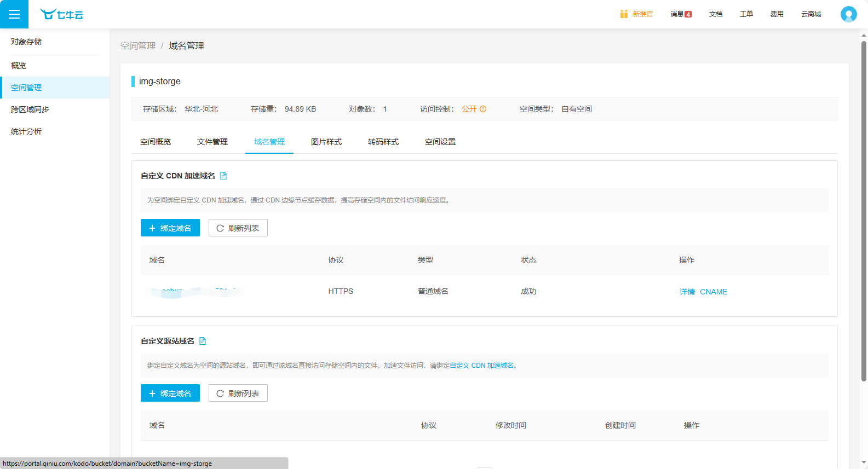Image resolution: width=868 pixels, height=469 pixels.
Task: Click 刷新列表 button under CDN 加速域名
Action: [238, 228]
